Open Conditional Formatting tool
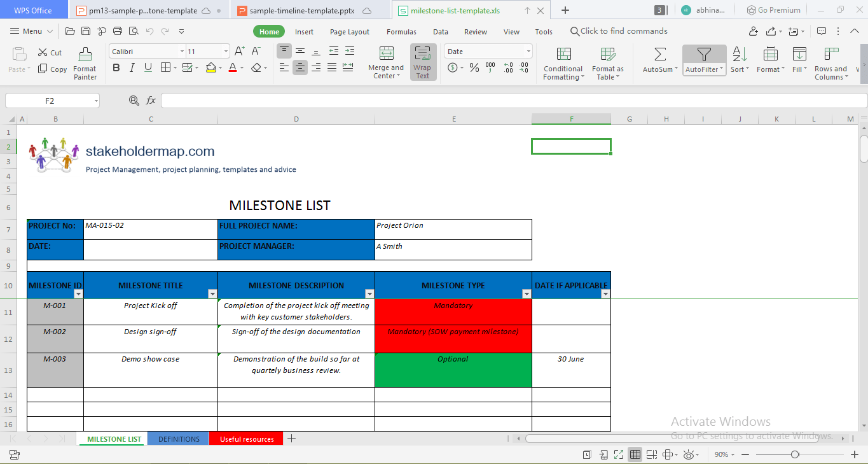The image size is (868, 464). pos(563,55)
